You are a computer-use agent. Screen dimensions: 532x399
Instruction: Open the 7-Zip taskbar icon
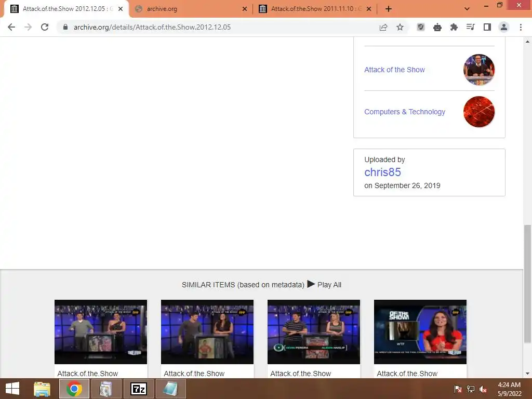point(138,389)
